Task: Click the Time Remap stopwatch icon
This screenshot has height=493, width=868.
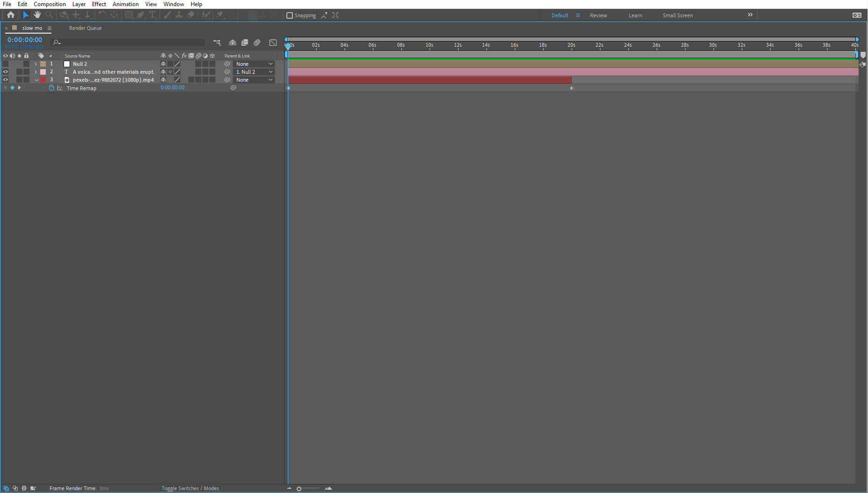Action: (52, 88)
